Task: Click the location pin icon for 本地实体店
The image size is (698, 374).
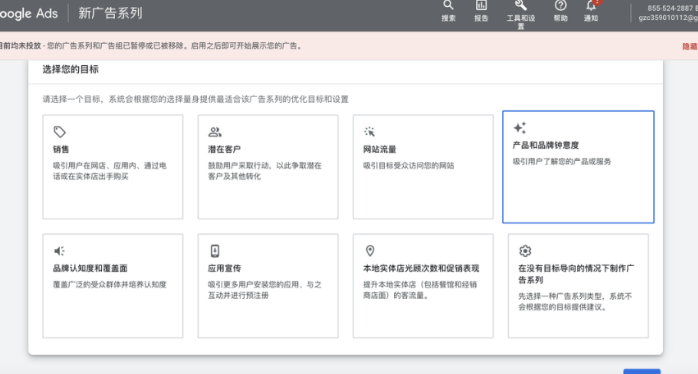Action: (369, 251)
